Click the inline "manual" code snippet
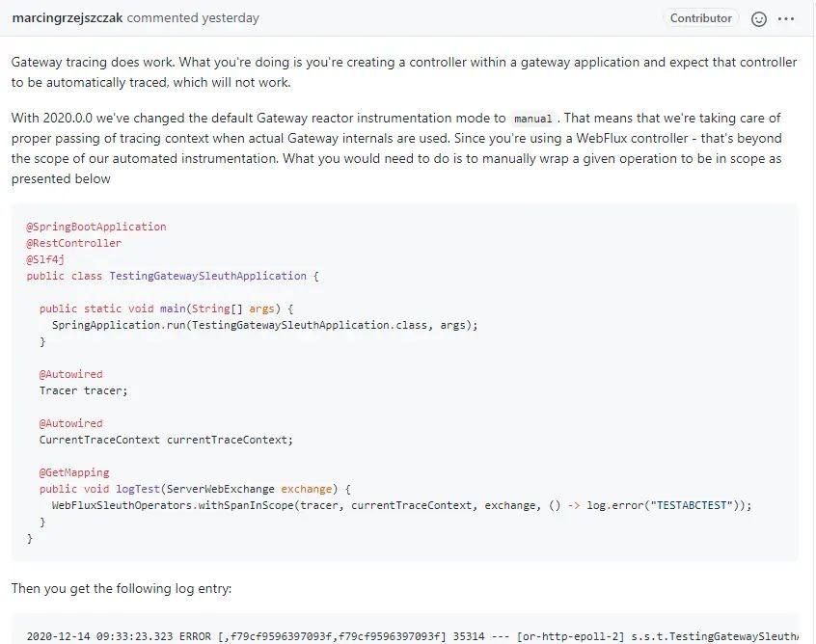Image resolution: width=816 pixels, height=644 pixels. 532,119
